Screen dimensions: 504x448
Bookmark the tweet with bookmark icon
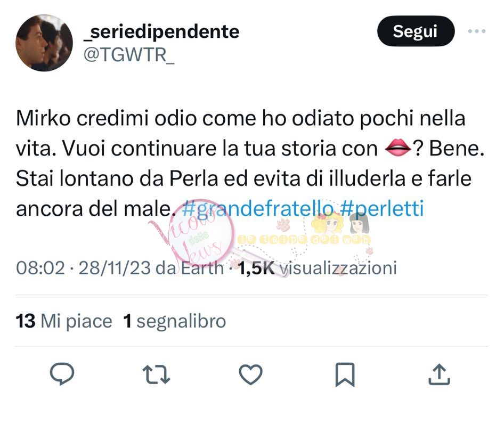[x=345, y=374]
